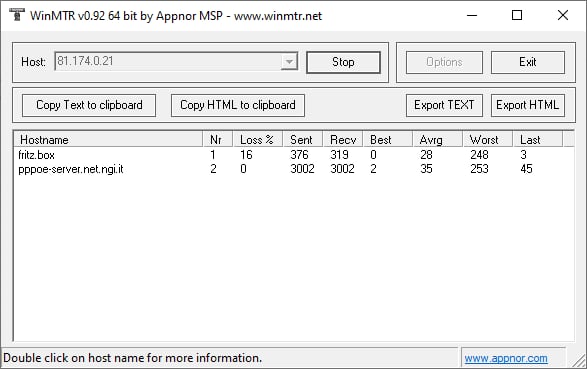Close the WinMTR window
The width and height of the screenshot is (587, 369).
pyautogui.click(x=563, y=15)
